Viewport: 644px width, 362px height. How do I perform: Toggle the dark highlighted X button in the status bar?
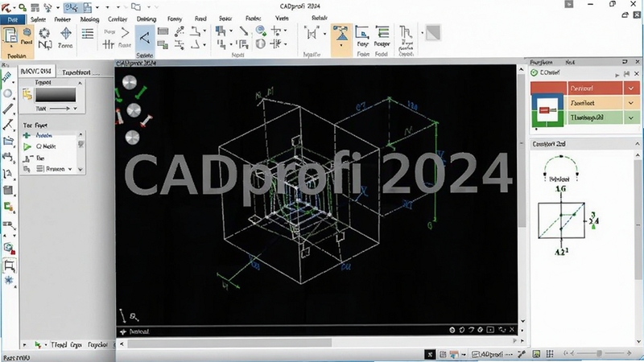point(430,354)
